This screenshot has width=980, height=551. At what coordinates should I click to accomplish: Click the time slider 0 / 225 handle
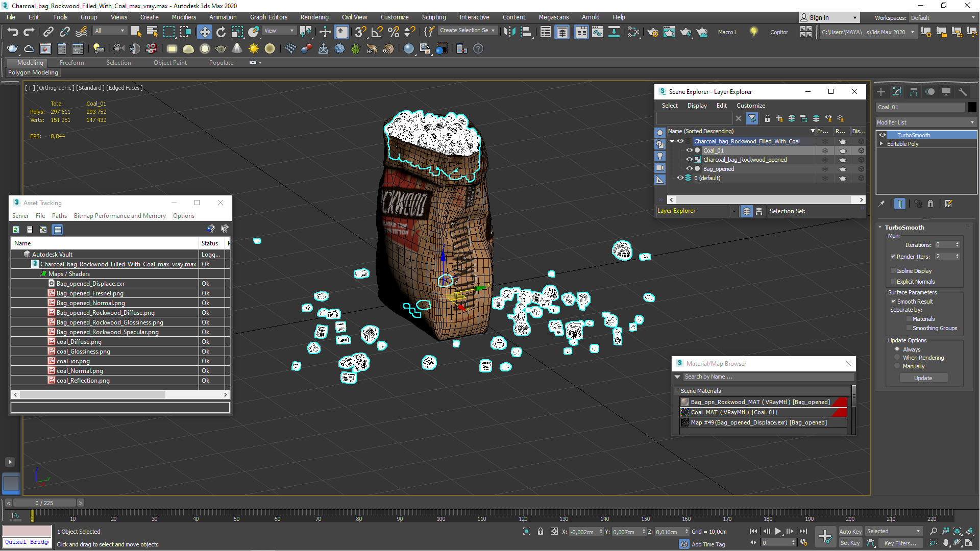(44, 503)
